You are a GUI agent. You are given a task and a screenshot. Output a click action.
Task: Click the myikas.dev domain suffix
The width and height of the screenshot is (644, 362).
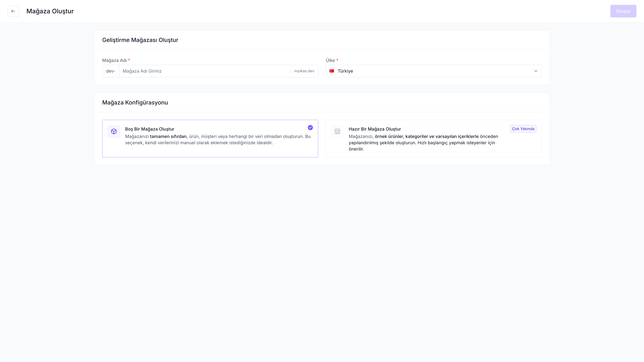(304, 71)
